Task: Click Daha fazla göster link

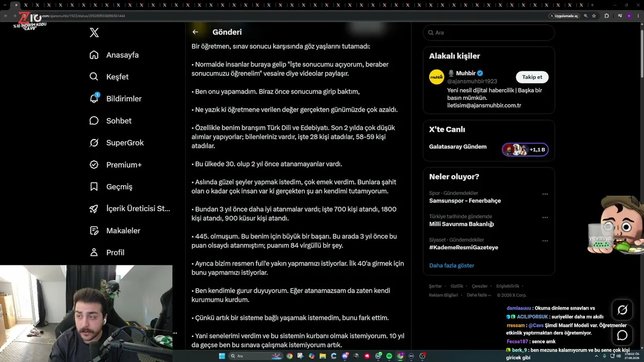Action: tap(451, 265)
